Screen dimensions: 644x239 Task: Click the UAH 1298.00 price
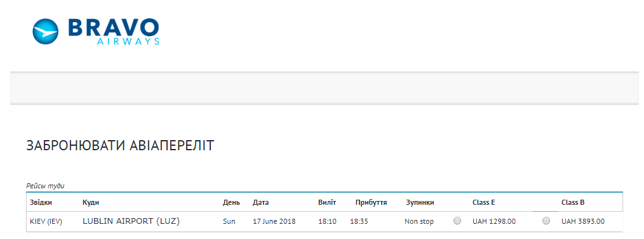(x=494, y=221)
